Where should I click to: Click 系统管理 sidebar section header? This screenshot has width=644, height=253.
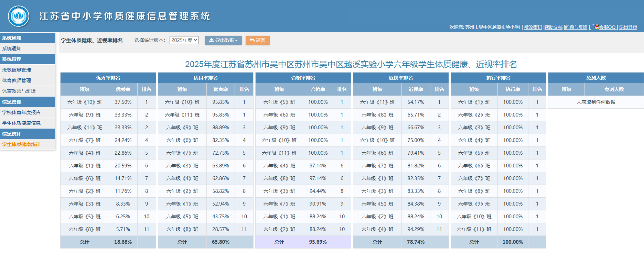(28, 59)
